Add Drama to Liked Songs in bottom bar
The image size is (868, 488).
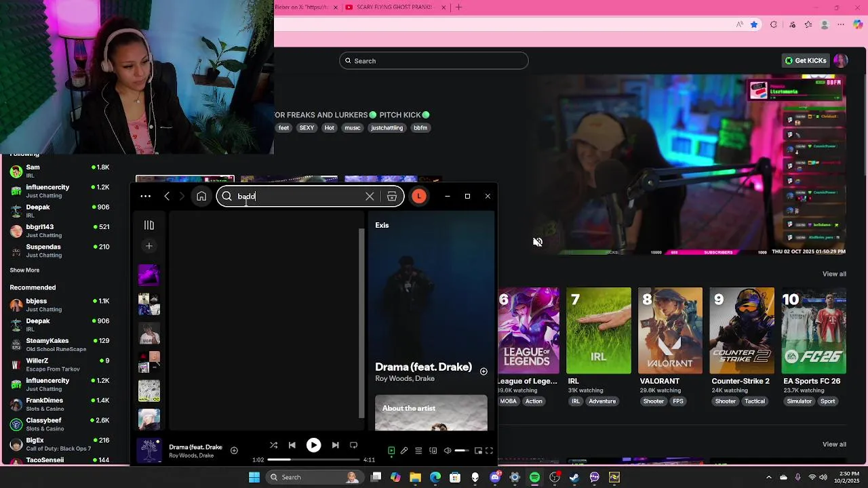[x=234, y=451]
